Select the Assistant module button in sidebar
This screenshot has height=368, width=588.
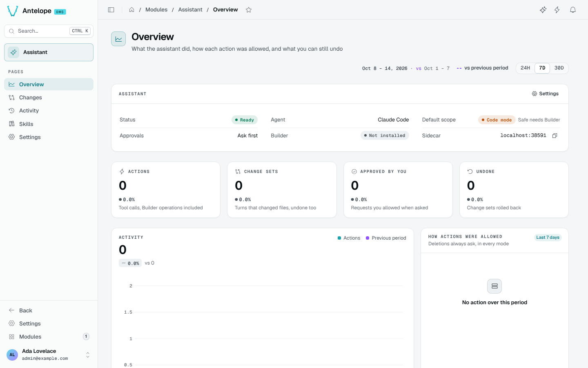49,52
